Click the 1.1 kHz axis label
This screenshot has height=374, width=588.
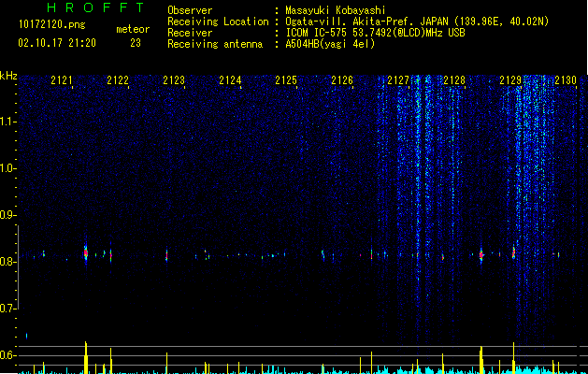pyautogui.click(x=8, y=122)
